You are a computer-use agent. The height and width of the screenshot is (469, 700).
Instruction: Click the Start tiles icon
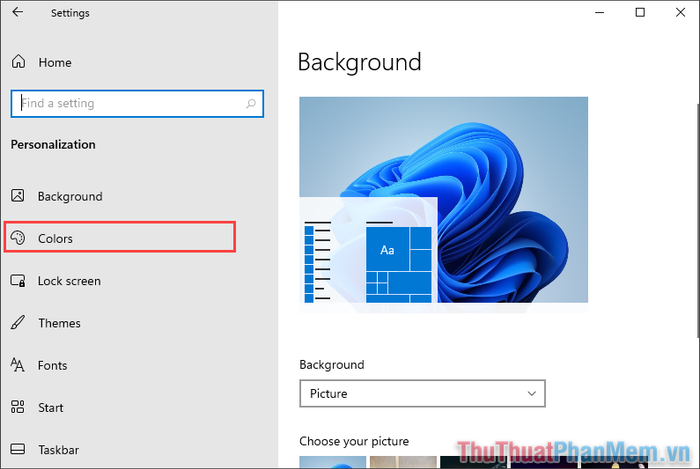coord(18,407)
